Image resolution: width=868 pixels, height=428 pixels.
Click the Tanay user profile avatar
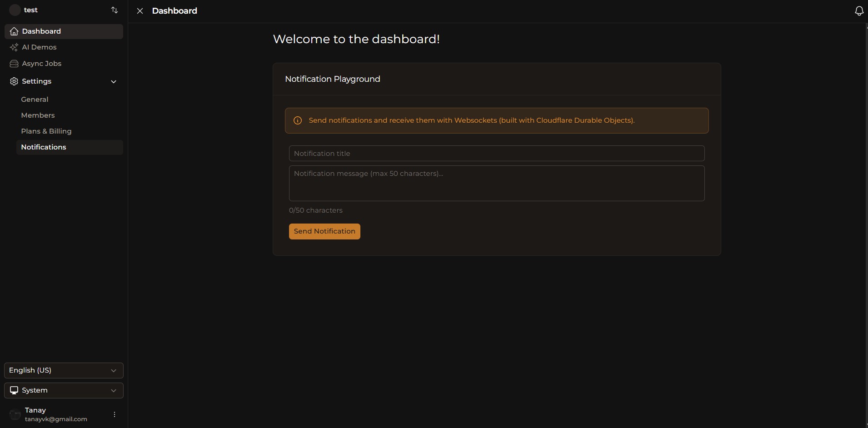pyautogui.click(x=15, y=414)
